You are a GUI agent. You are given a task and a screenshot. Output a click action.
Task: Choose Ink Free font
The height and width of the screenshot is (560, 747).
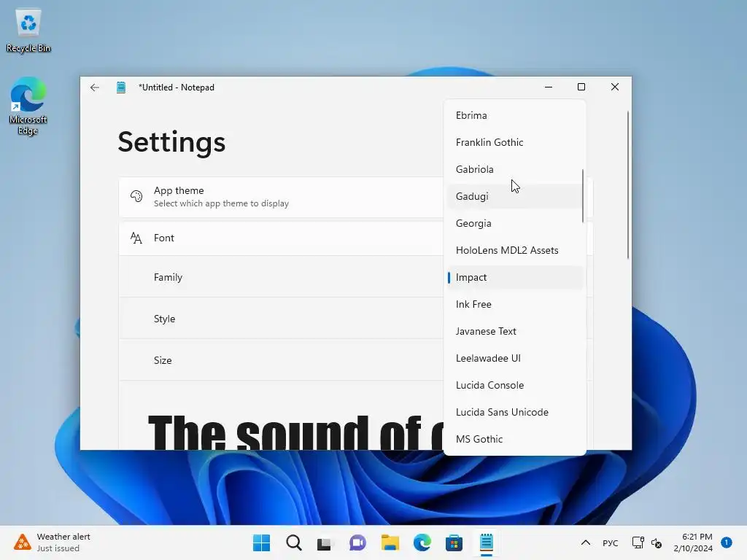(x=515, y=304)
